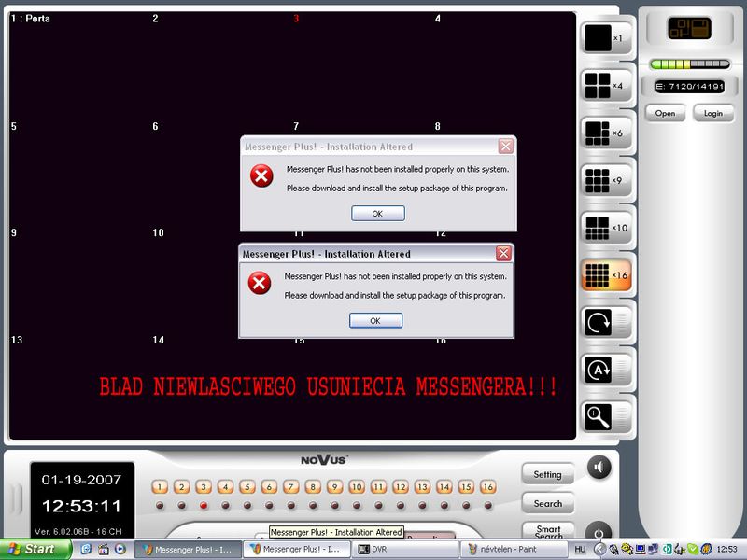Click the 12:53:11 time display

(x=81, y=506)
